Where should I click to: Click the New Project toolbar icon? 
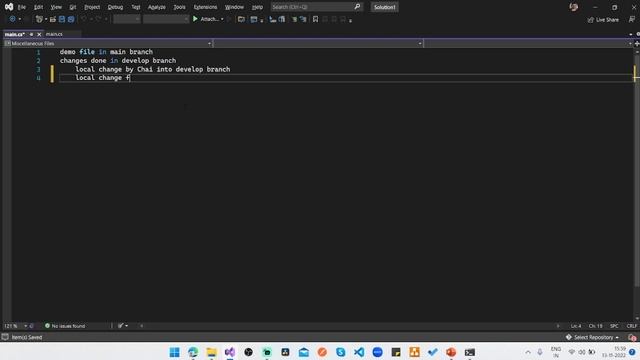point(39,19)
